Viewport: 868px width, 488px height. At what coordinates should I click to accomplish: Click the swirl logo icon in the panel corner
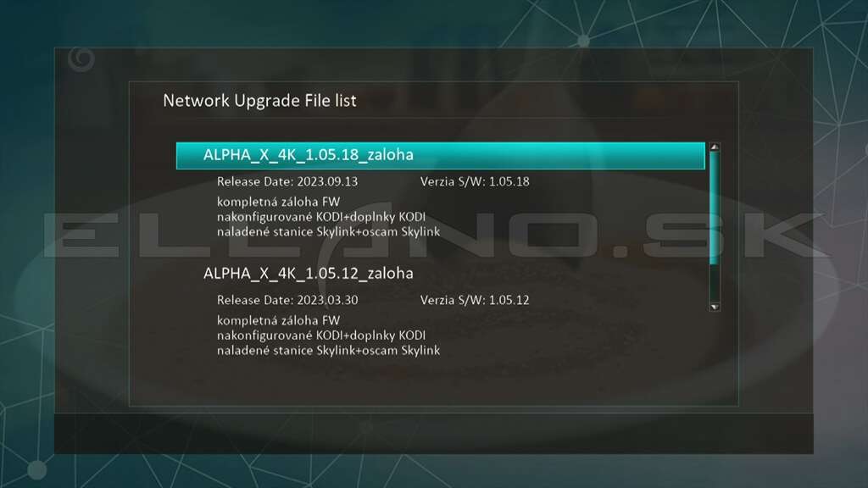point(81,59)
